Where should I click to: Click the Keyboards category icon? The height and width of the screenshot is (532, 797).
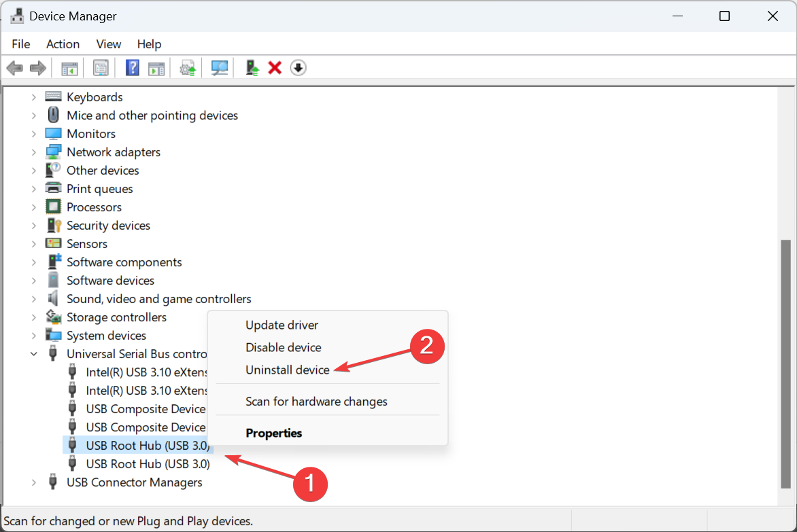[53, 96]
